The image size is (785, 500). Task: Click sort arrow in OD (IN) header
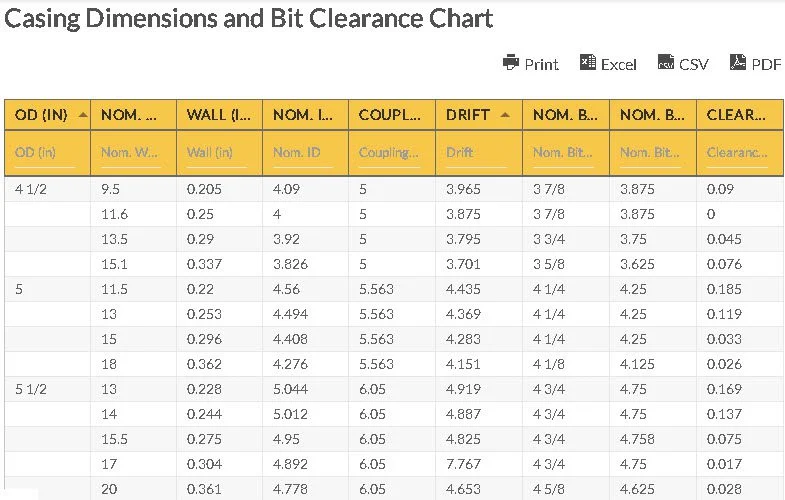click(x=82, y=114)
